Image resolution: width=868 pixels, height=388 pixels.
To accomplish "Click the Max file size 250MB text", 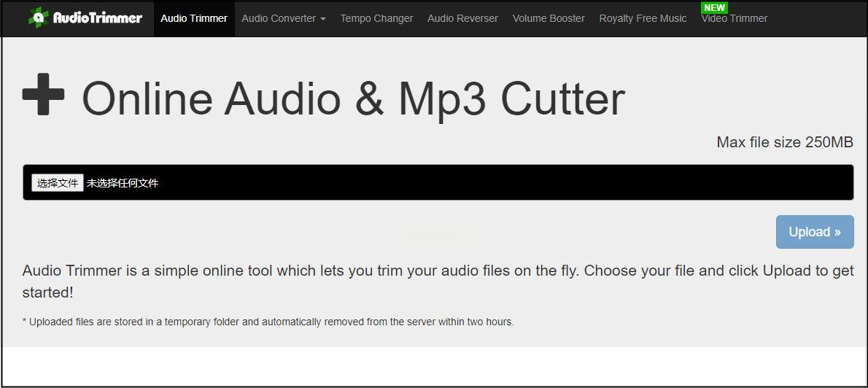I will 785,142.
